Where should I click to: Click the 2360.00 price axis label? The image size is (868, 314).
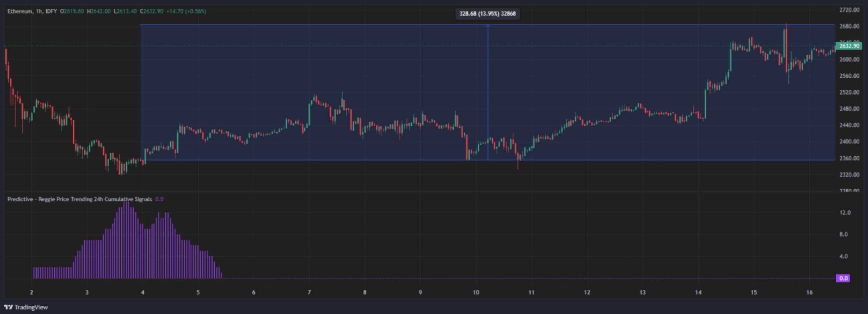point(849,158)
